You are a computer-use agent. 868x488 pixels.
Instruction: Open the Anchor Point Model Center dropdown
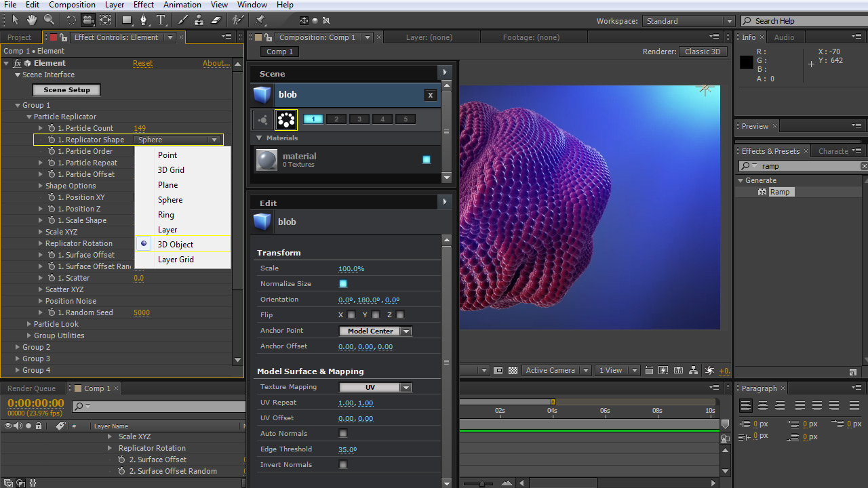point(375,331)
